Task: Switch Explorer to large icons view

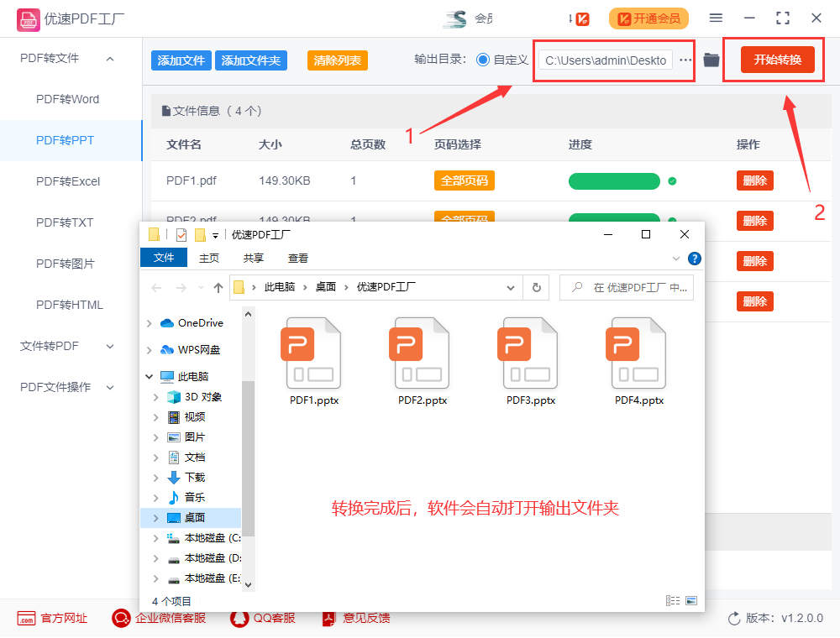Action: tap(691, 600)
